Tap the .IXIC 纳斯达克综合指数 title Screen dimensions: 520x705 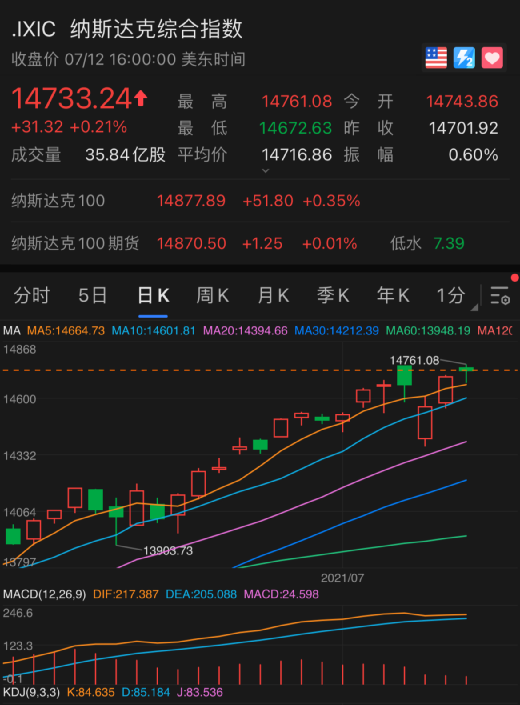point(127,29)
